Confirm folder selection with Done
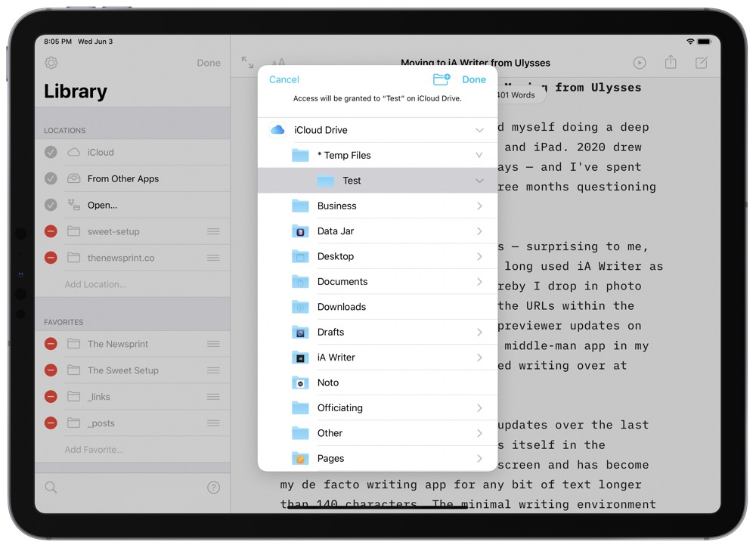Image resolution: width=756 pixels, height=548 pixels. (x=474, y=79)
